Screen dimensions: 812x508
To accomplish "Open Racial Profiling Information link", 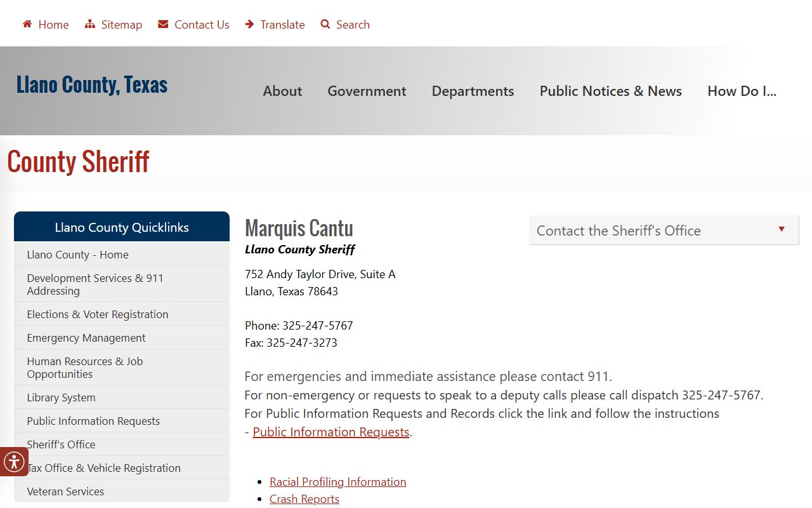I will point(337,482).
